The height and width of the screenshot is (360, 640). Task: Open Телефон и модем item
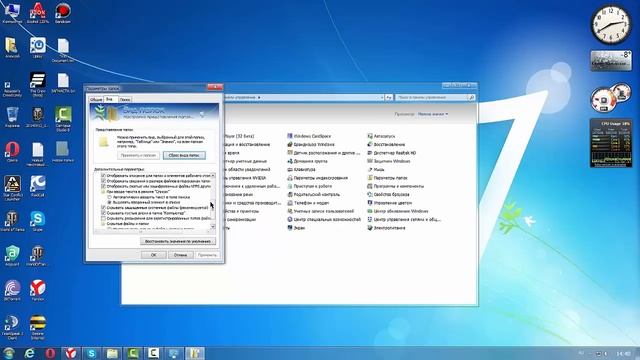coord(309,203)
